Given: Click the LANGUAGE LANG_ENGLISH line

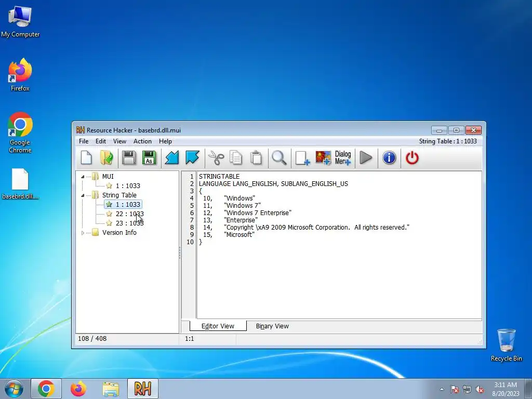Looking at the screenshot, I should point(273,184).
